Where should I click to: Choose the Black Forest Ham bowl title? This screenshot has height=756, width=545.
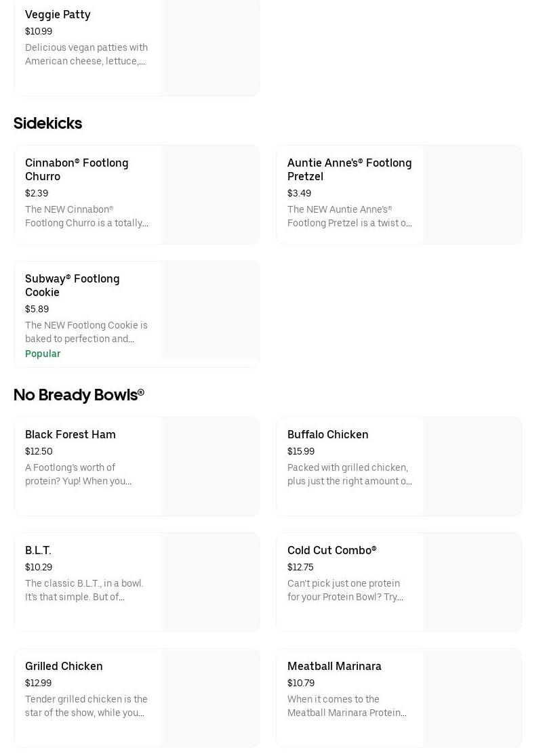click(70, 434)
